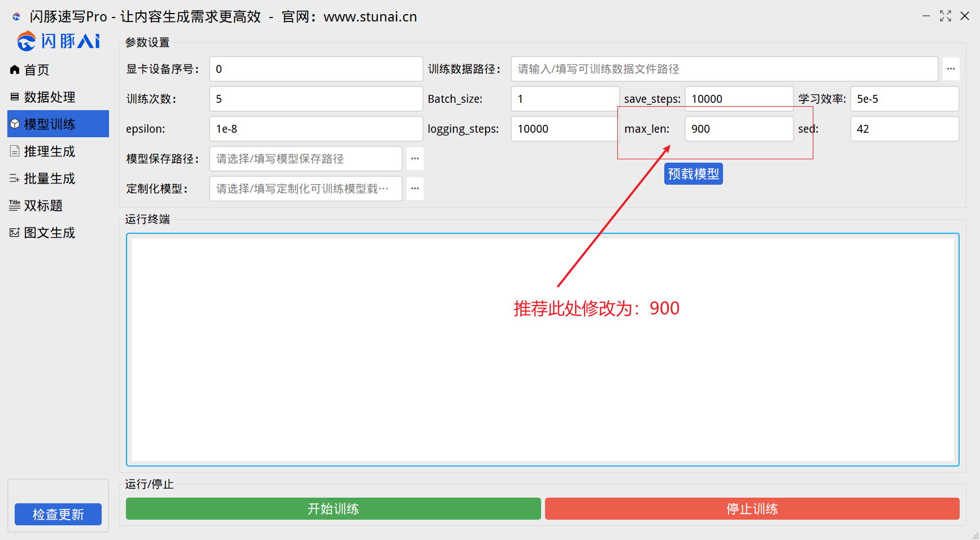Click the image icon beside 图文生成

[x=15, y=232]
